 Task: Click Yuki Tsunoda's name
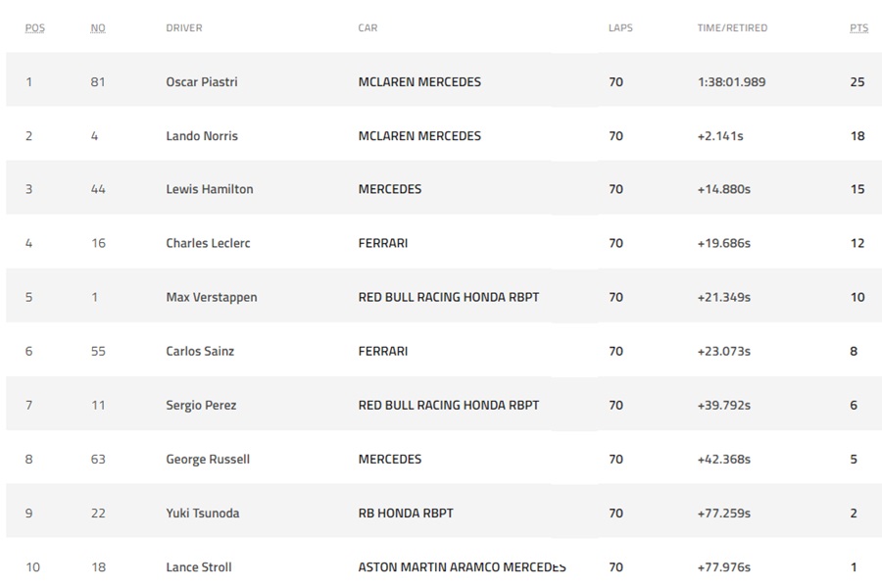[x=203, y=513]
